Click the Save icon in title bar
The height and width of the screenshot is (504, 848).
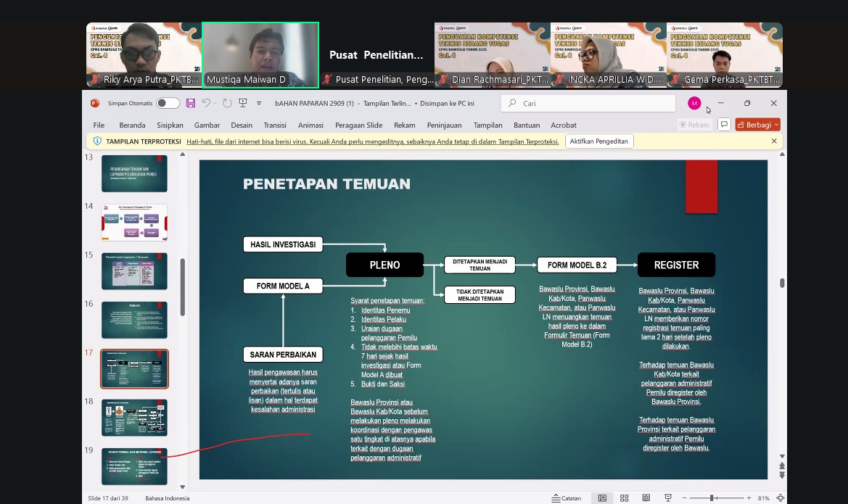coord(191,103)
